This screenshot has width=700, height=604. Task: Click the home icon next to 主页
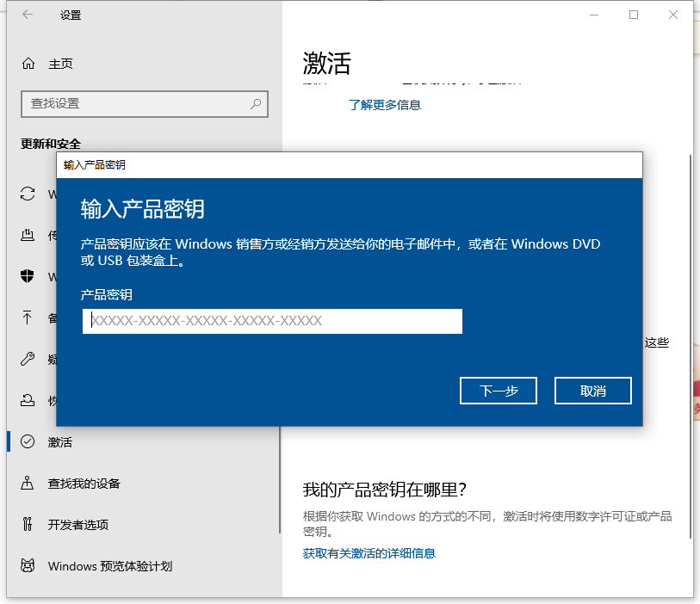click(27, 63)
